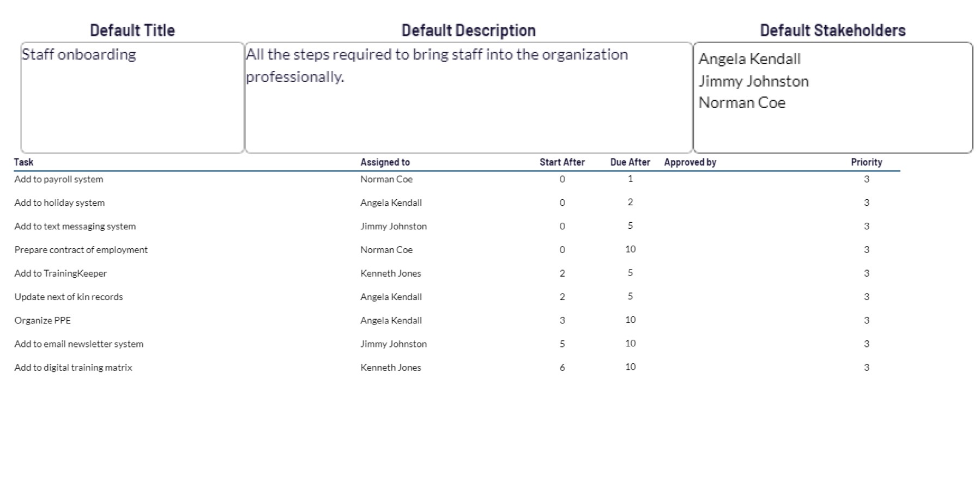Click the Default Title field reading Staff onboarding

[x=132, y=97]
